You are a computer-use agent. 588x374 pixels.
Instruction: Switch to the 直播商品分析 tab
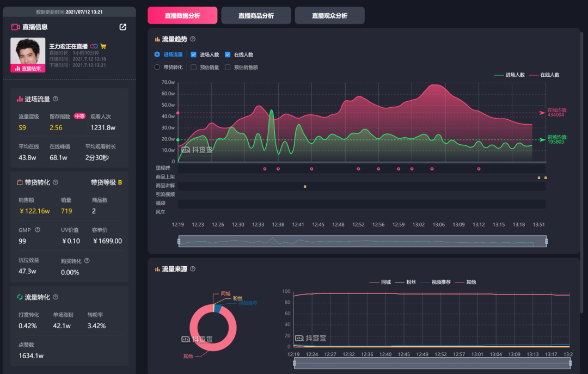256,15
